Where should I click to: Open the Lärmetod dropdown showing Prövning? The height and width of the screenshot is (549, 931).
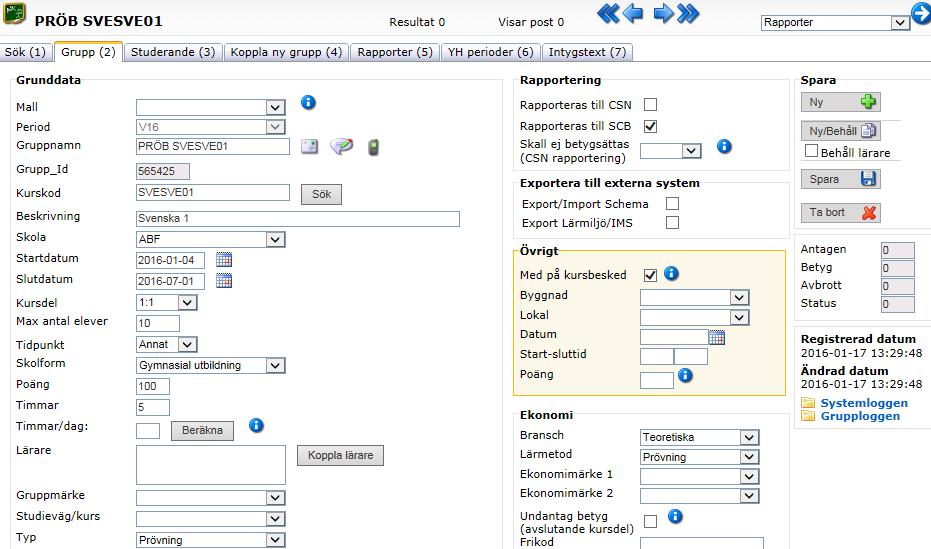tap(699, 457)
